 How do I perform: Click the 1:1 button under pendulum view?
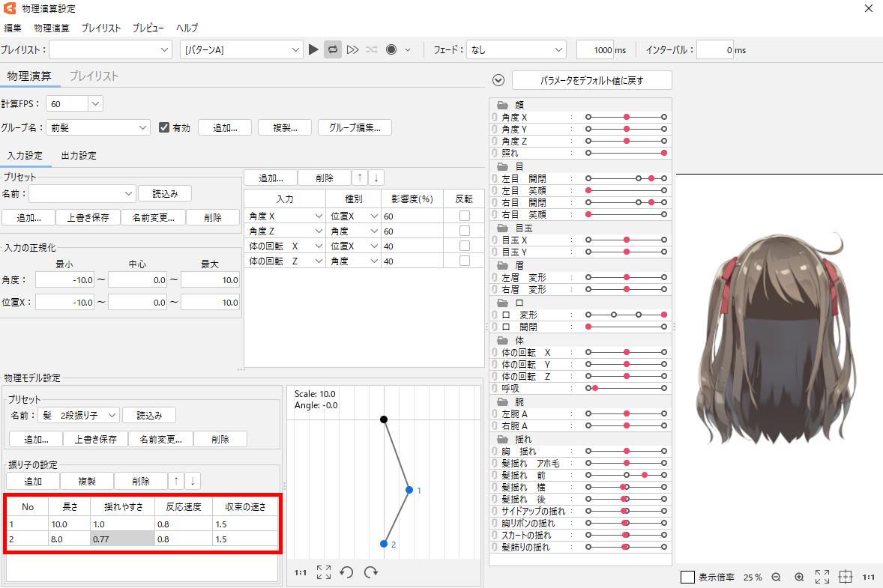tap(300, 573)
